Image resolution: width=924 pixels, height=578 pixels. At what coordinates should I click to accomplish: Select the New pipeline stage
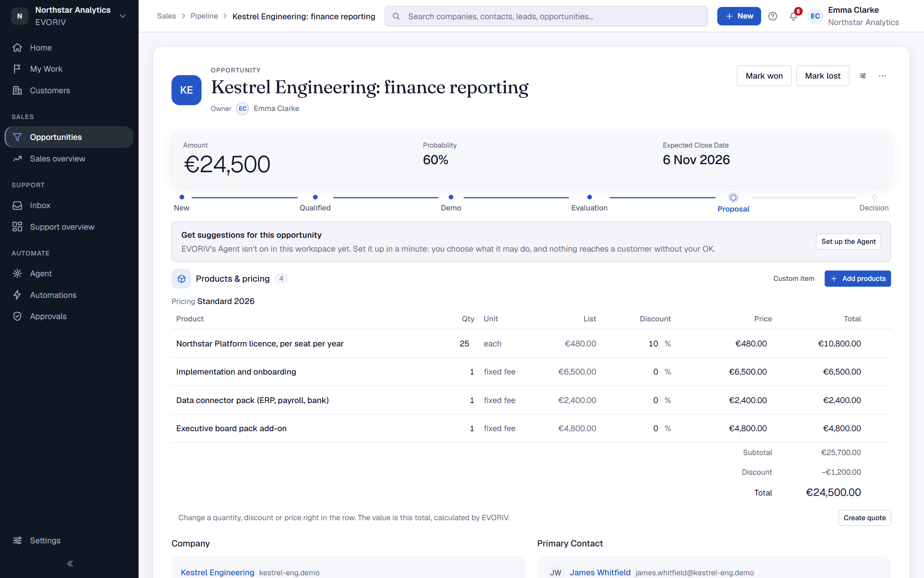coord(182,203)
